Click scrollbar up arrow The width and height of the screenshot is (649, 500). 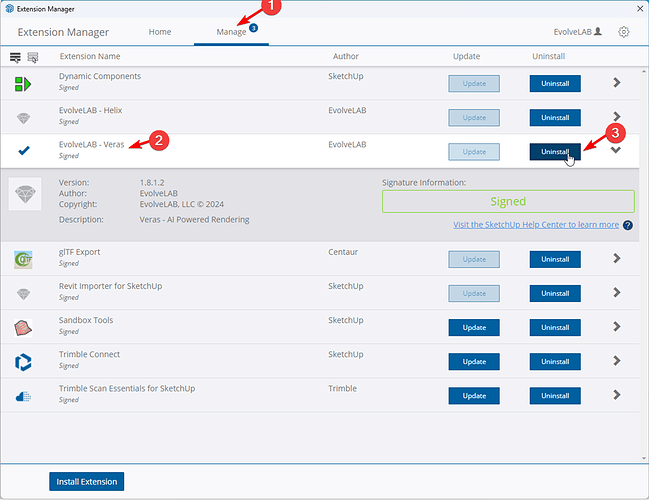point(644,71)
